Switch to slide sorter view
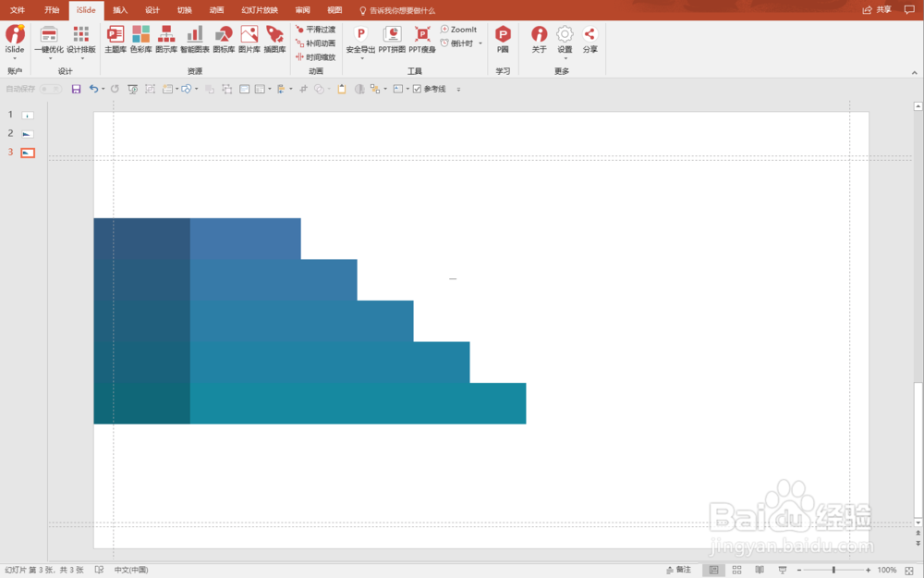The height and width of the screenshot is (578, 924). point(736,570)
